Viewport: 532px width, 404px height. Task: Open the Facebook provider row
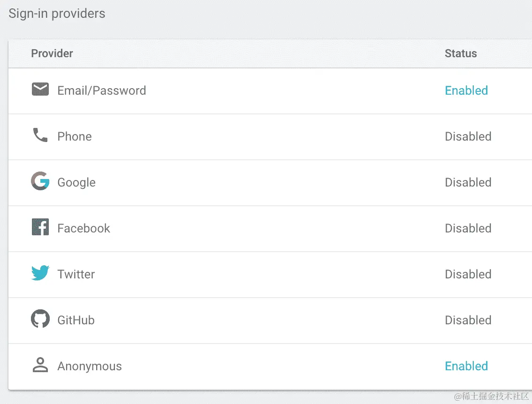pyautogui.click(x=270, y=229)
